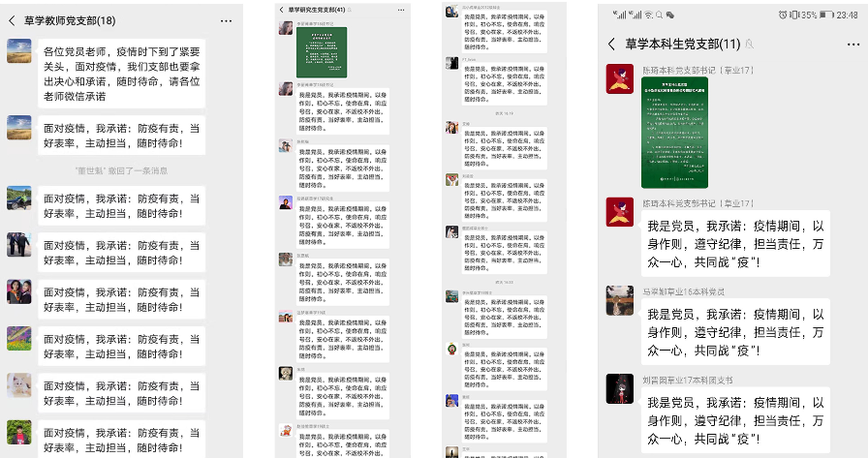Tap sender name 马翠魁草业16本科党员
This screenshot has width=868, height=458.
683,291
